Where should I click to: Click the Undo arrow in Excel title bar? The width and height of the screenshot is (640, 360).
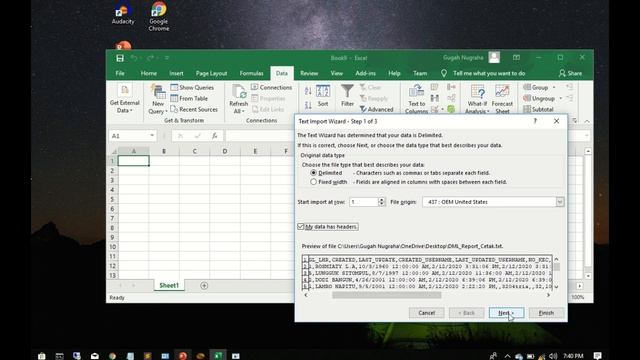pyautogui.click(x=134, y=58)
